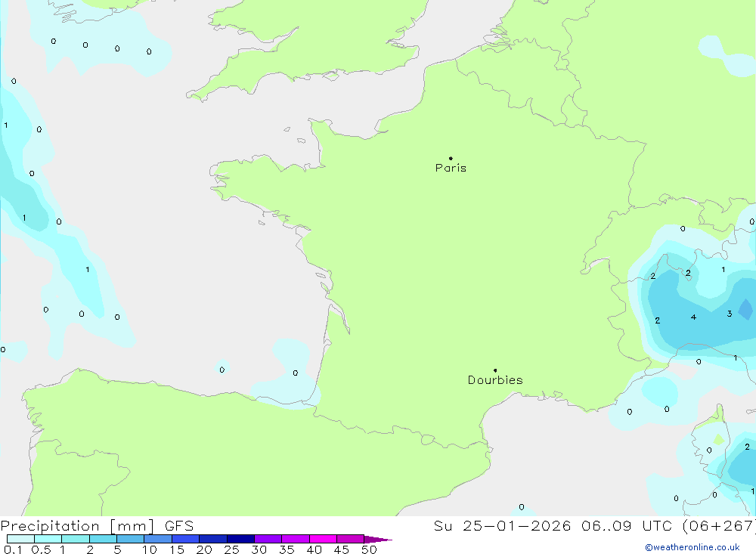Click the precipitation value 3 on the map

[730, 314]
